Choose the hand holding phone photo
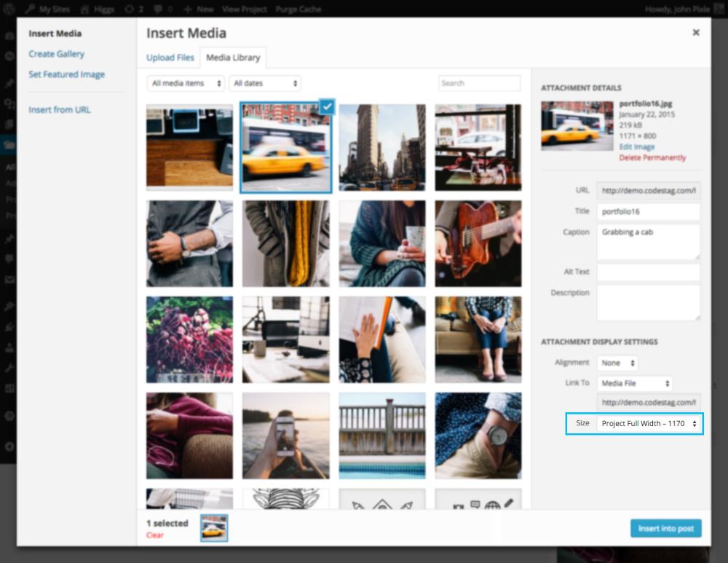Viewport: 728px width, 563px height. coord(286,436)
